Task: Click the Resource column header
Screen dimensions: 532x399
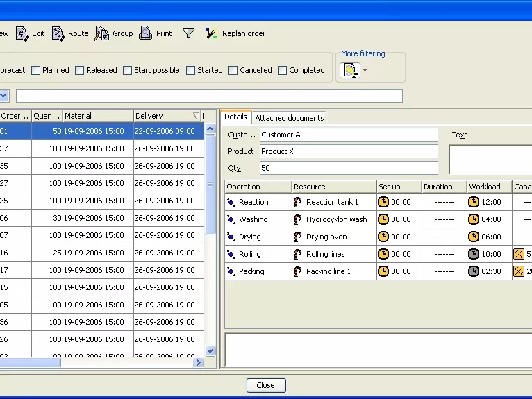Action: click(x=334, y=187)
